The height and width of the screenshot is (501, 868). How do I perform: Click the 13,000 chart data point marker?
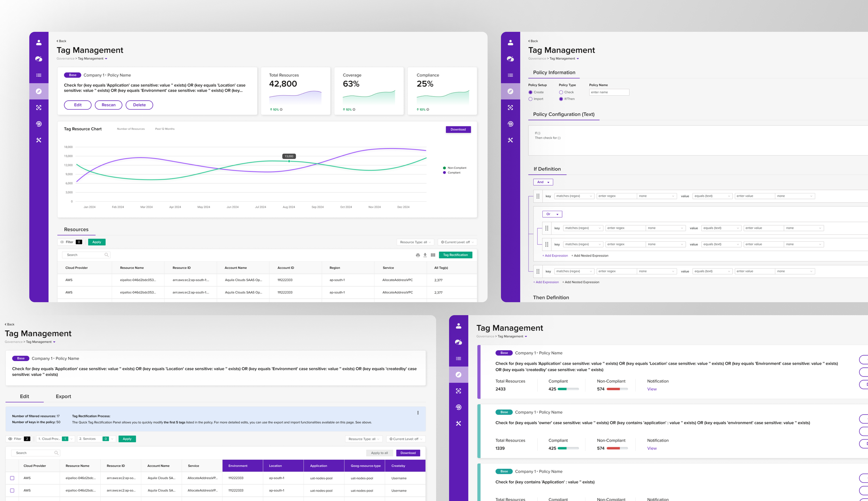pos(289,161)
